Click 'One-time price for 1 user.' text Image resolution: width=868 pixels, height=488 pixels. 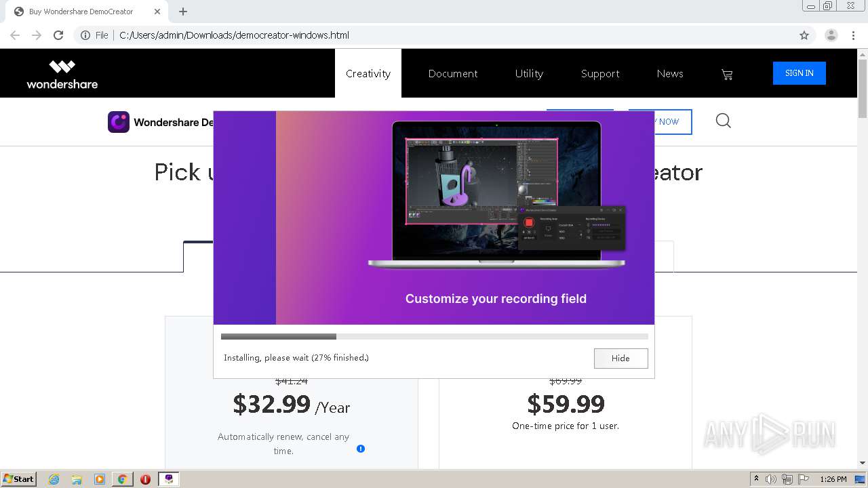566,426
